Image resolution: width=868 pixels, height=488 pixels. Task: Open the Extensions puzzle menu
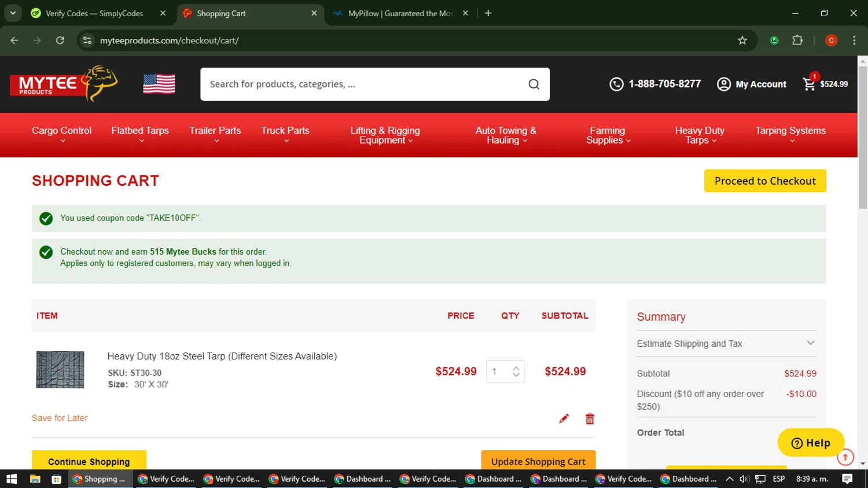tap(797, 41)
